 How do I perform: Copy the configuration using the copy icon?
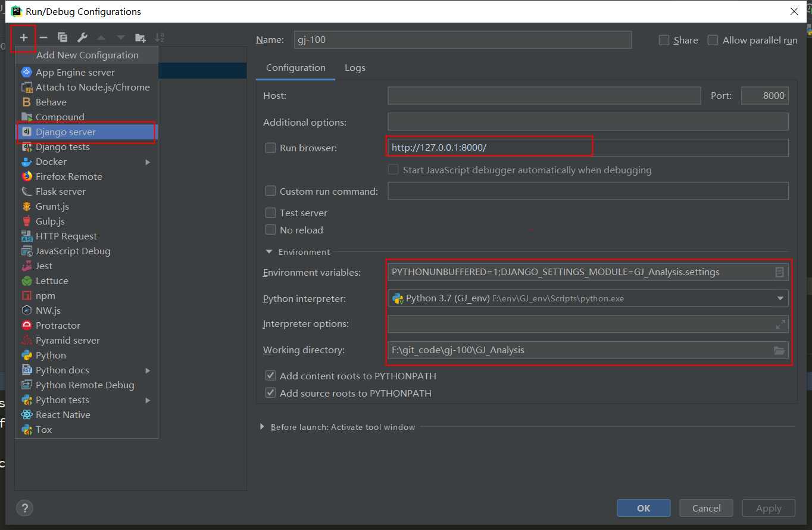point(63,38)
